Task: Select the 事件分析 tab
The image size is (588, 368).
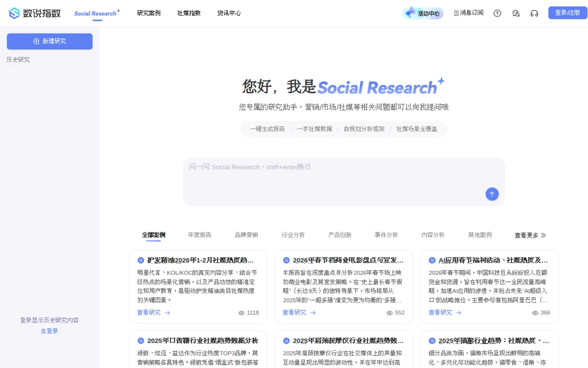Action: (x=386, y=235)
